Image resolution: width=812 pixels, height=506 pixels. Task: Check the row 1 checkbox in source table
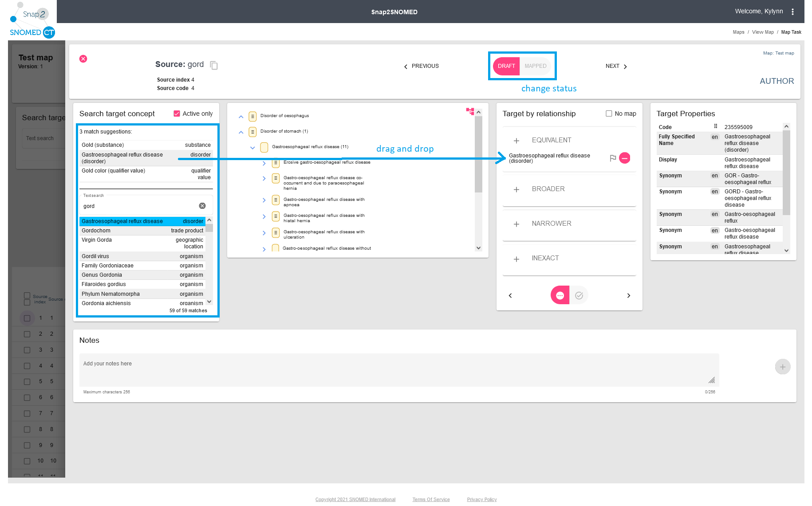click(27, 318)
